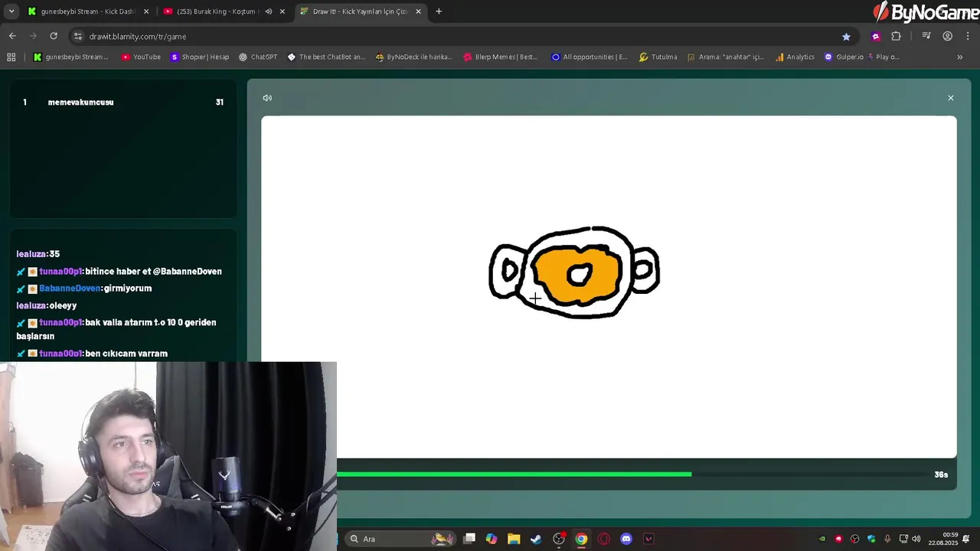Open NVIDIA tray icon
Image resolution: width=980 pixels, height=551 pixels.
(822, 539)
